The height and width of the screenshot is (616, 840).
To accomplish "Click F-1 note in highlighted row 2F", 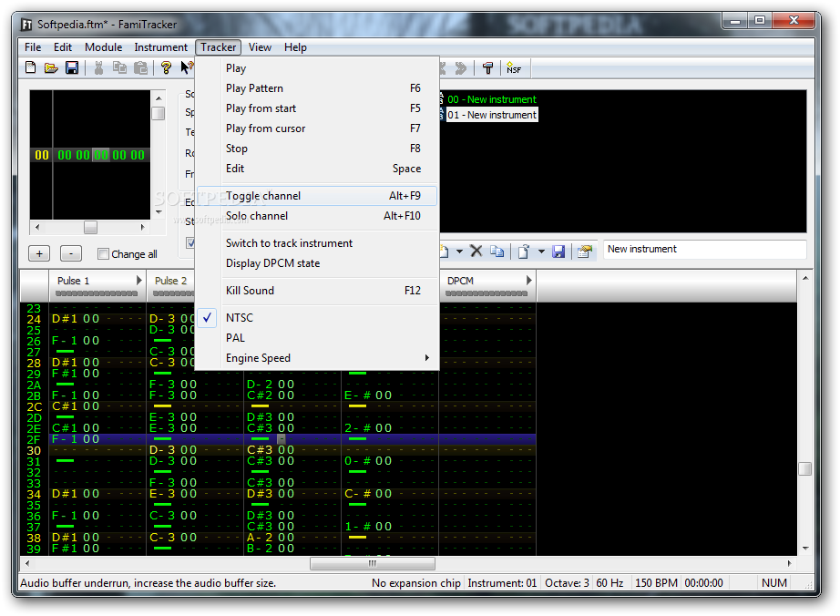I will click(x=65, y=439).
